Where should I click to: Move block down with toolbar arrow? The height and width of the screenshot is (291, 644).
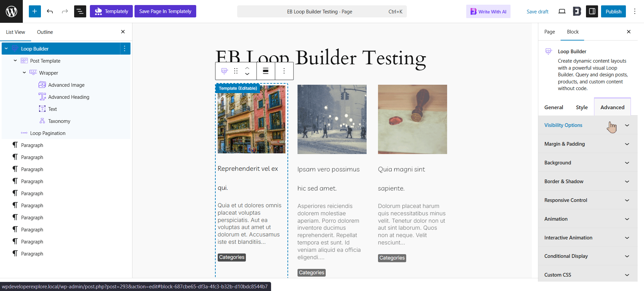pyautogui.click(x=247, y=74)
